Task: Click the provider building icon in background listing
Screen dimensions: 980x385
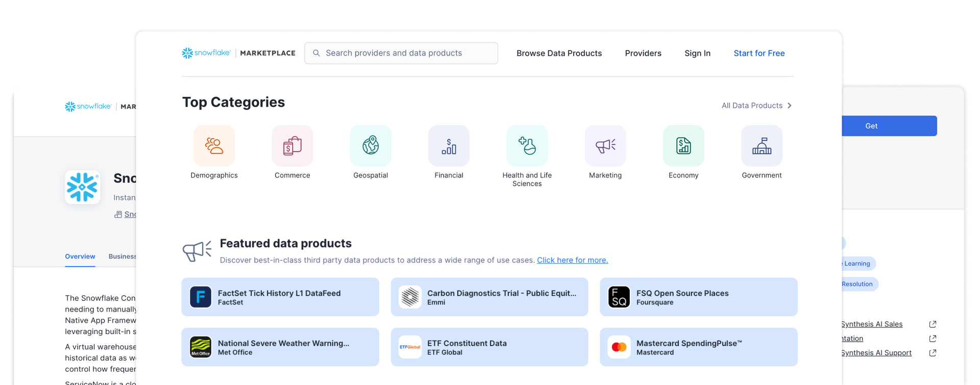Action: (x=118, y=215)
